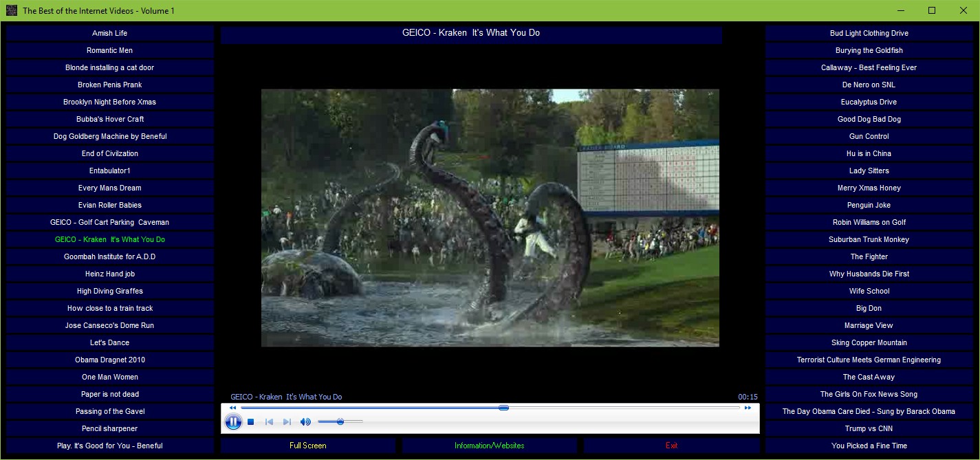980x460 pixels.
Task: Click the red Exit button
Action: (672, 446)
